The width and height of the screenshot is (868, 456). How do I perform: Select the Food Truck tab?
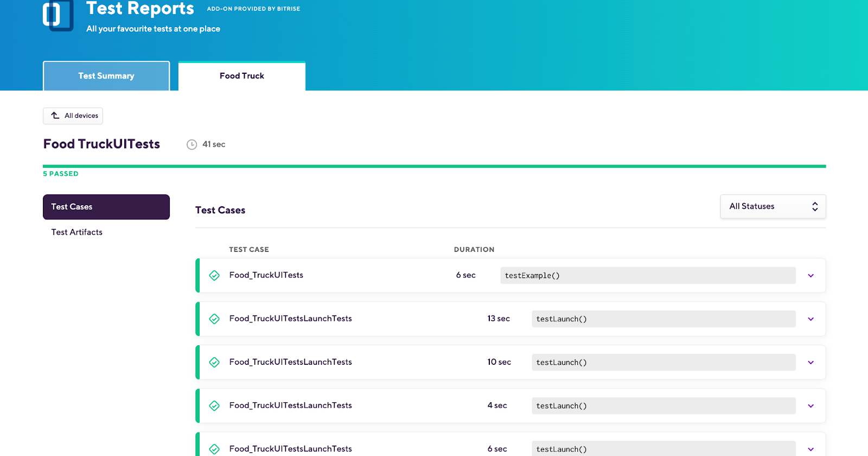tap(242, 76)
